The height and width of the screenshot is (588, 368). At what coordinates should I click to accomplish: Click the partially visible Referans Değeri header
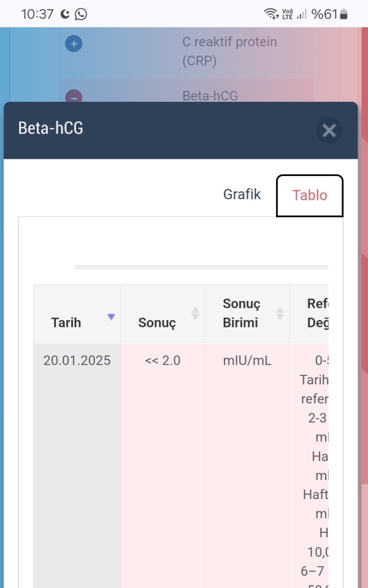tap(318, 313)
